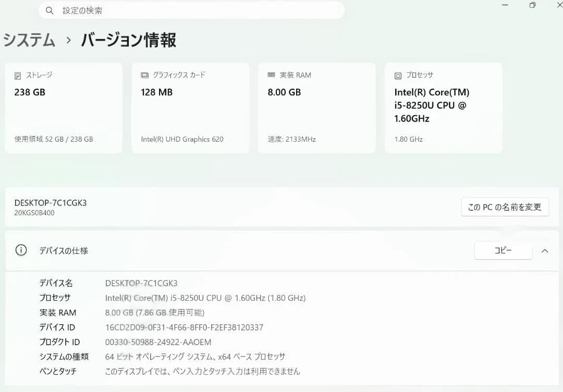Select the 実装 RAM 8.00 GB card
Screen dimensions: 563x392
coord(316,107)
